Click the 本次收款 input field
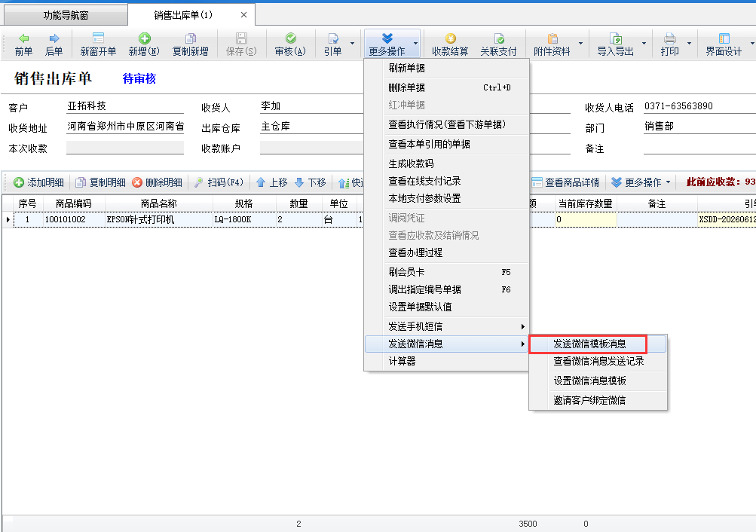This screenshot has height=532, width=756. (x=125, y=148)
